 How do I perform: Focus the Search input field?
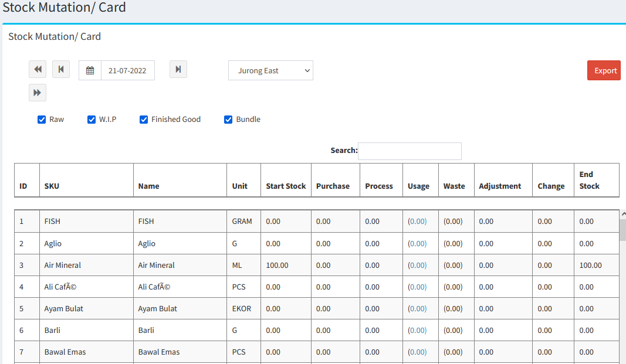point(410,151)
